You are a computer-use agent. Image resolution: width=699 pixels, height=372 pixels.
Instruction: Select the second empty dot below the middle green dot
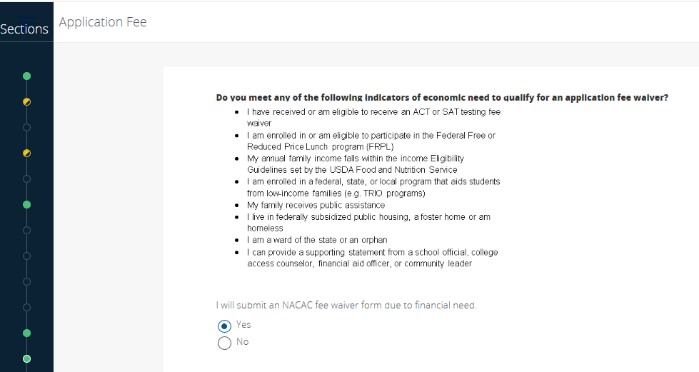click(27, 256)
